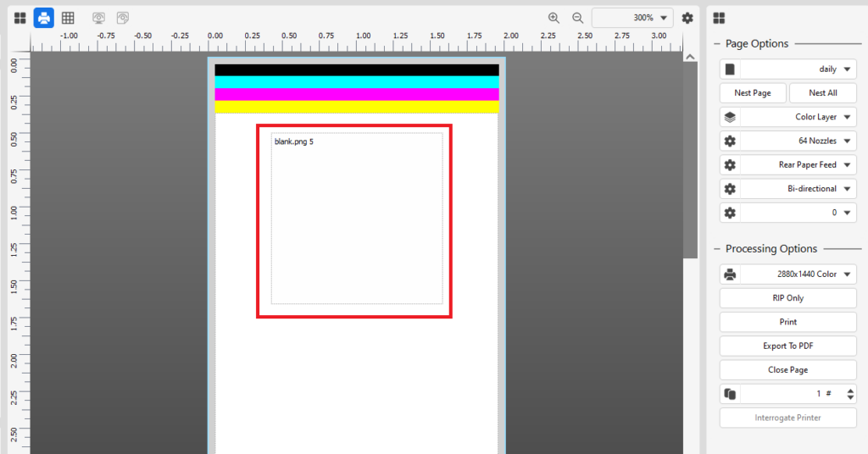Select the blank.png 5 image on page

357,218
